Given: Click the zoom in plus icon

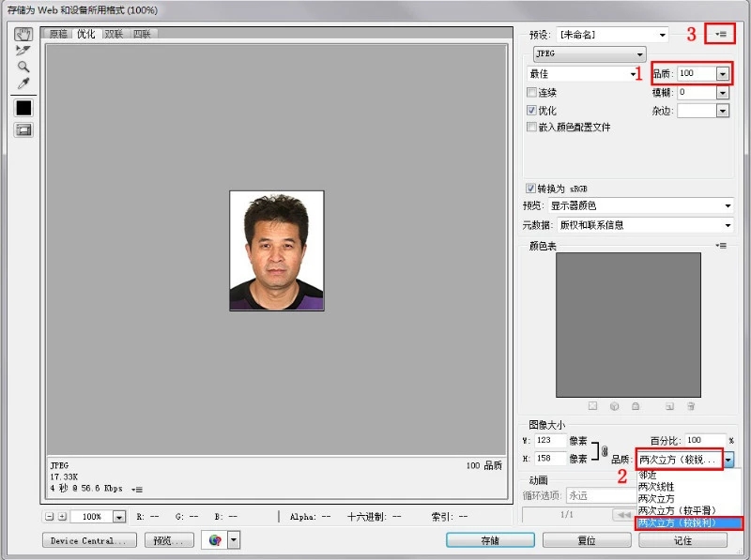Looking at the screenshot, I should coord(62,517).
